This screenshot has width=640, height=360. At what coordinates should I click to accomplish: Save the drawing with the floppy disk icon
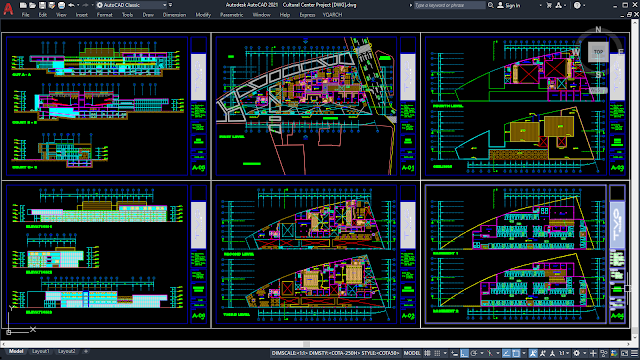coord(42,5)
